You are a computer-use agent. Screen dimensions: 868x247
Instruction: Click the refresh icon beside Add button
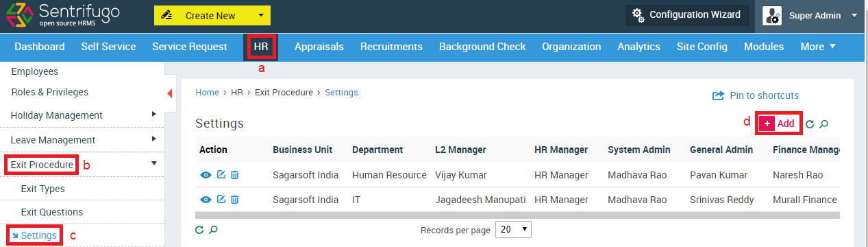point(810,124)
